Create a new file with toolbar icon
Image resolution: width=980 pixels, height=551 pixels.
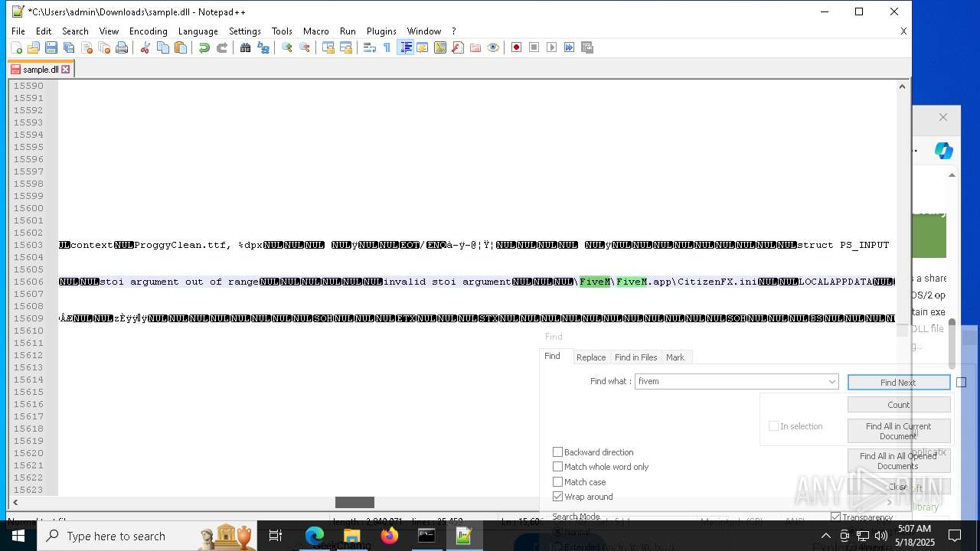16,47
